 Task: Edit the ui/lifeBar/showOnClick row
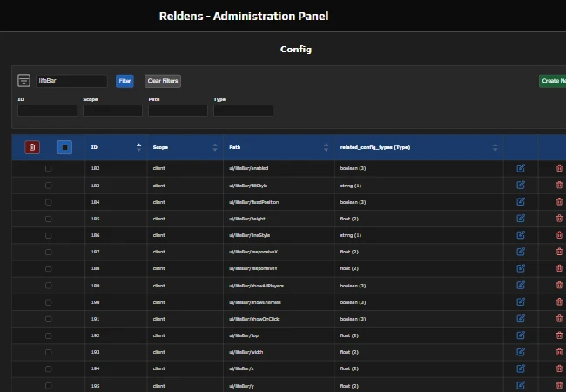[521, 318]
